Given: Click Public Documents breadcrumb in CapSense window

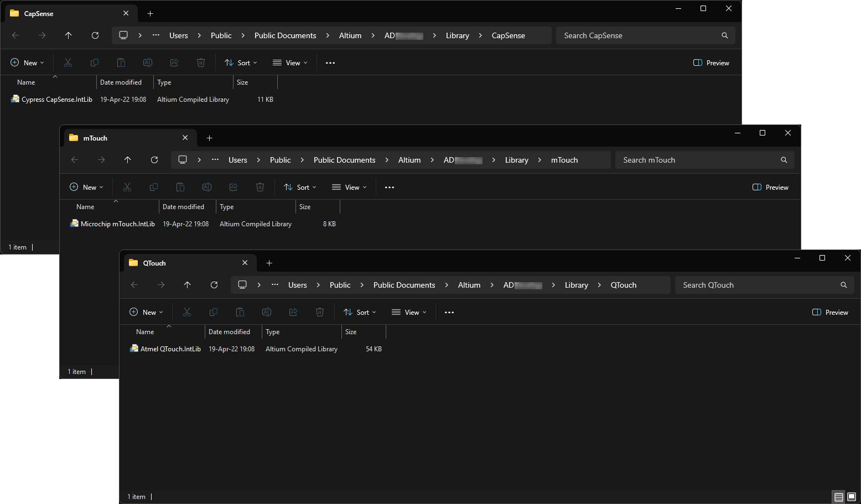Looking at the screenshot, I should (x=286, y=35).
